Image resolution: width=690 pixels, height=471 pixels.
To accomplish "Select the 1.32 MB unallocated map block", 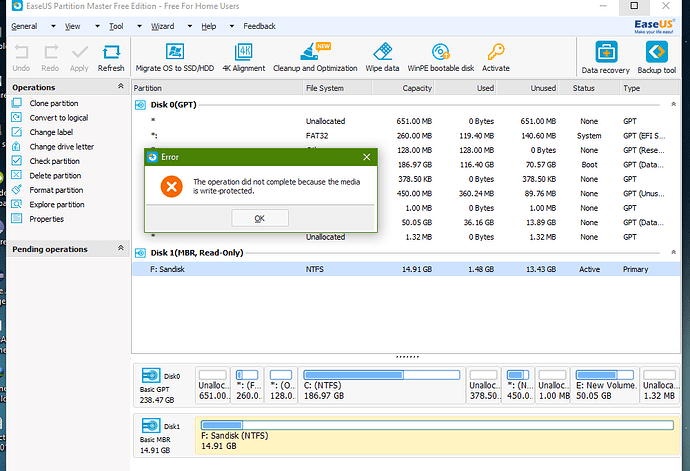I will coord(660,386).
